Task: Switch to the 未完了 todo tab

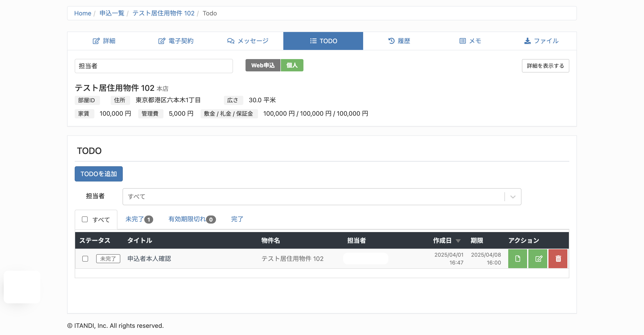Action: click(x=139, y=219)
